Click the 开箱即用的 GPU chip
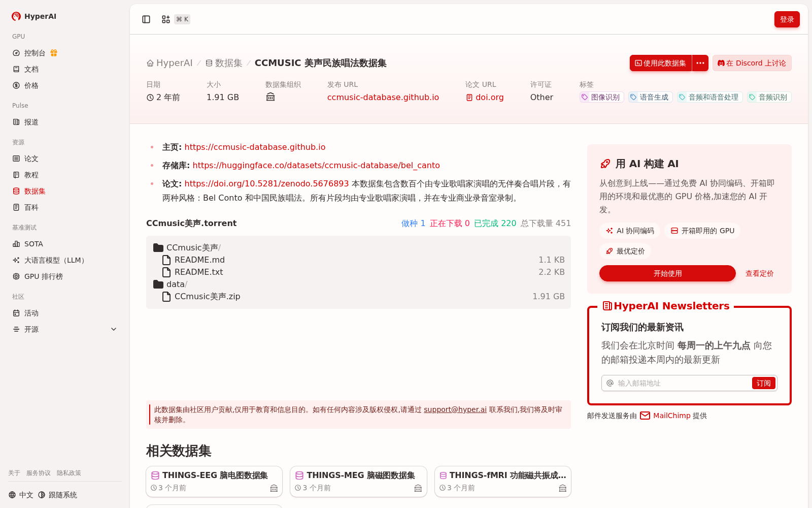This screenshot has width=812, height=508. (x=702, y=231)
